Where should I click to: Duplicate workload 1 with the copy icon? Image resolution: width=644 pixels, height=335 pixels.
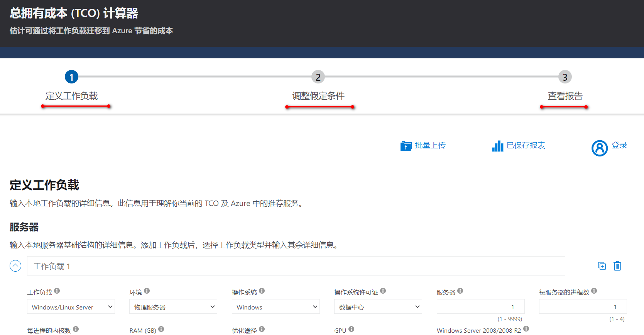click(602, 266)
